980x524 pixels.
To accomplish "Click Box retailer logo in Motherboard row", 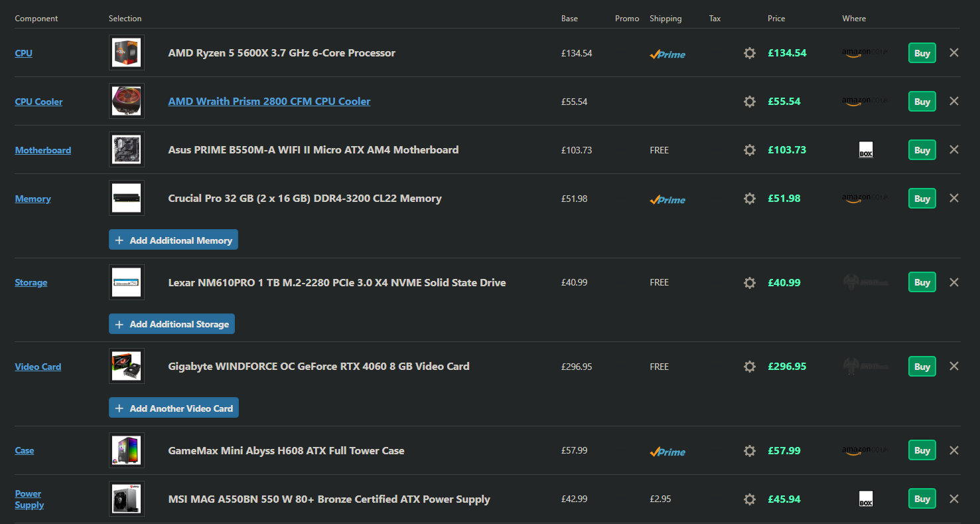I will tap(866, 150).
